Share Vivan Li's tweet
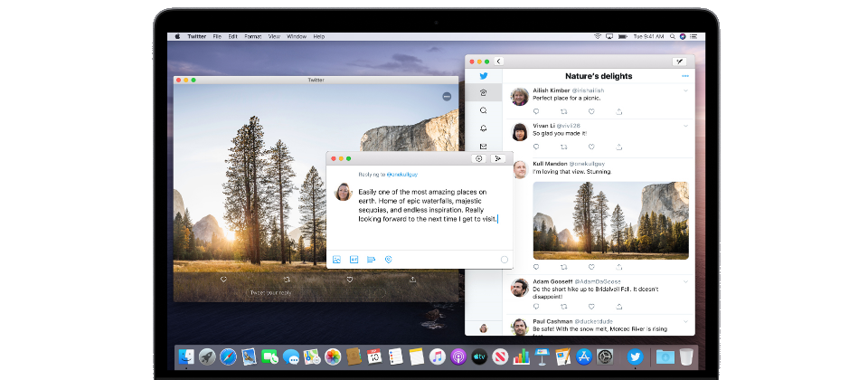The width and height of the screenshot is (868, 380). [x=618, y=147]
